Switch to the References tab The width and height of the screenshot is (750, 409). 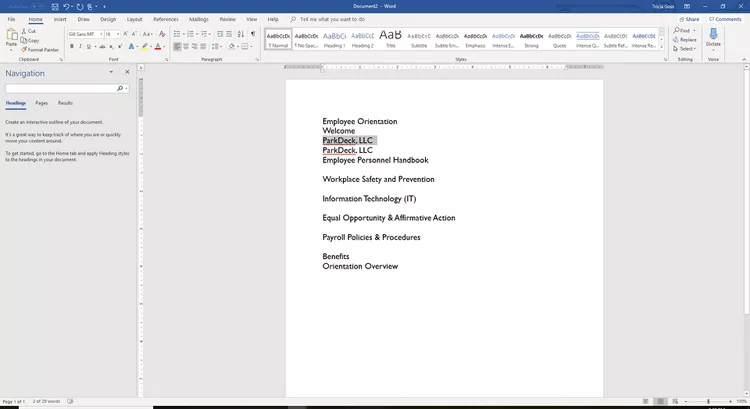166,19
